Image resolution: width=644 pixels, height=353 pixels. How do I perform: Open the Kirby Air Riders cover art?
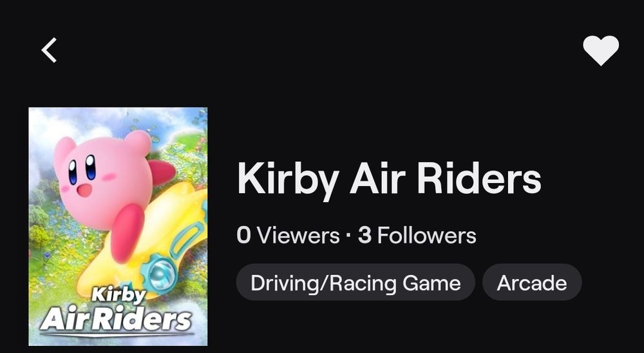(x=118, y=227)
